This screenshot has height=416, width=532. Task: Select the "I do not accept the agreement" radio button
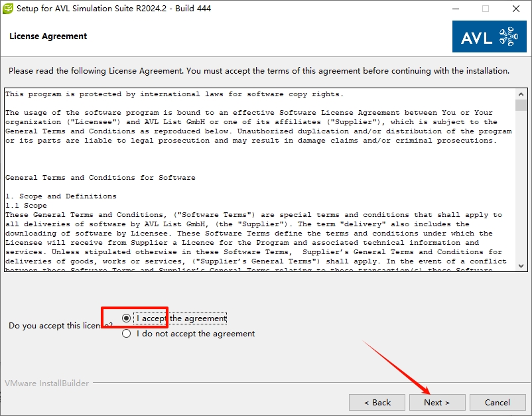click(127, 334)
